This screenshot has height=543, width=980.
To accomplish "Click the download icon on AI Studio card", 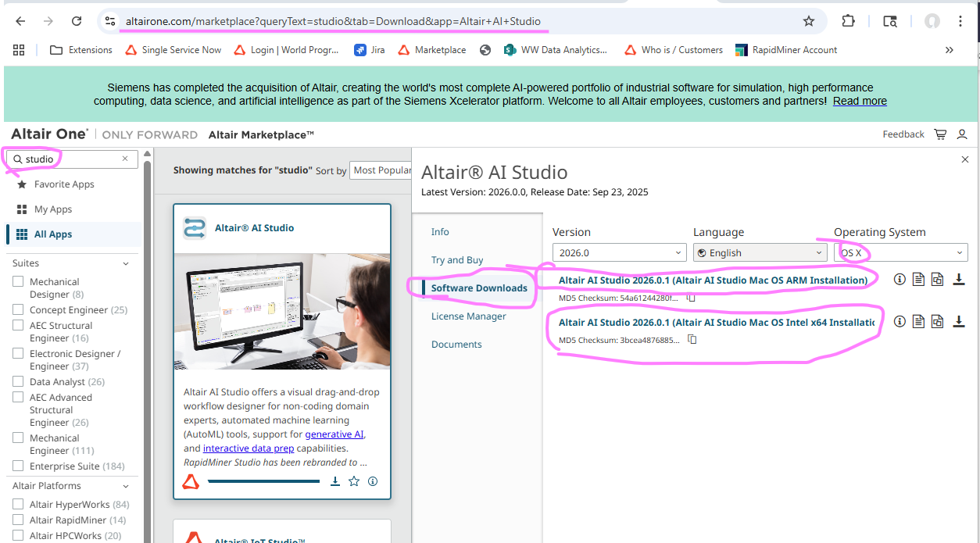I will tap(335, 481).
